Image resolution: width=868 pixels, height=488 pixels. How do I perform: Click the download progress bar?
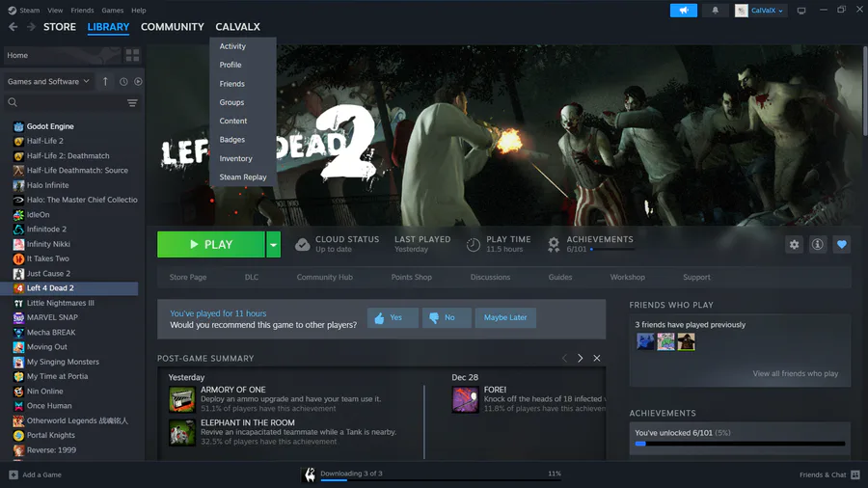(x=440, y=480)
